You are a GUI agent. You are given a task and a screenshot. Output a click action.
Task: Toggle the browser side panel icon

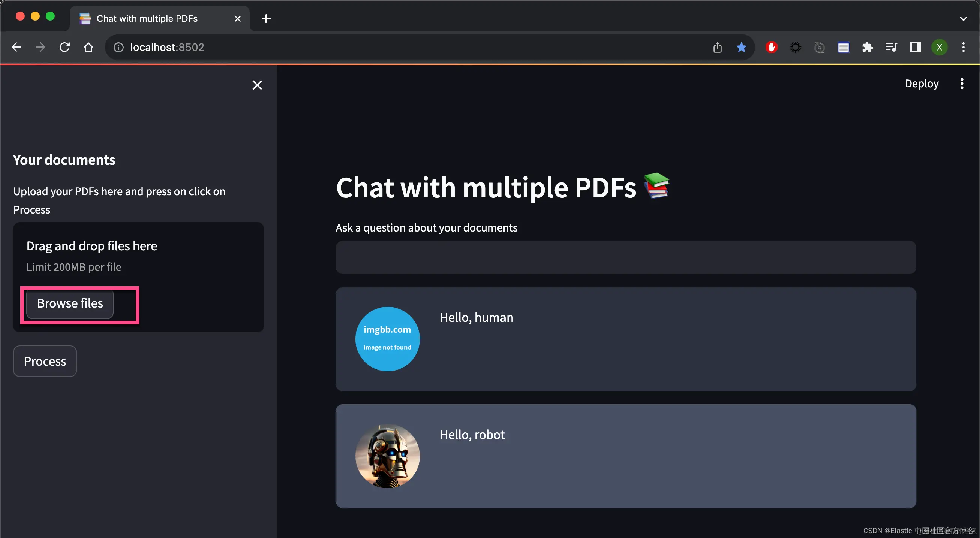click(x=915, y=48)
